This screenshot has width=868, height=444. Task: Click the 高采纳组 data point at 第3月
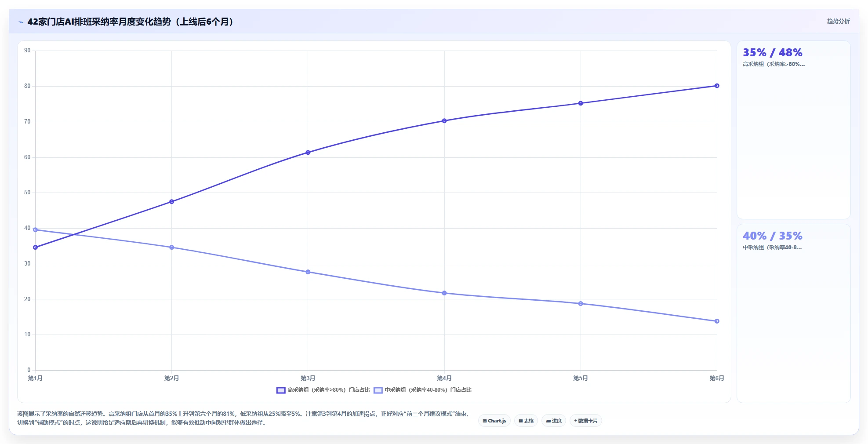308,153
